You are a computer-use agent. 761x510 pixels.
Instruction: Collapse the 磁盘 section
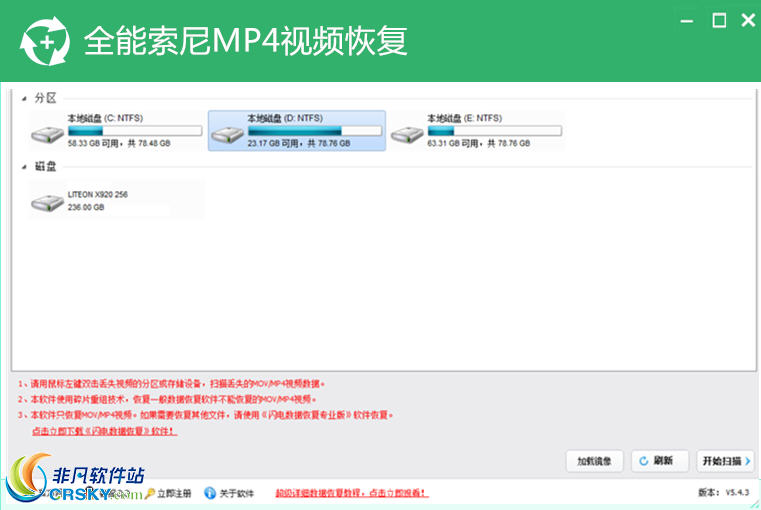point(24,167)
